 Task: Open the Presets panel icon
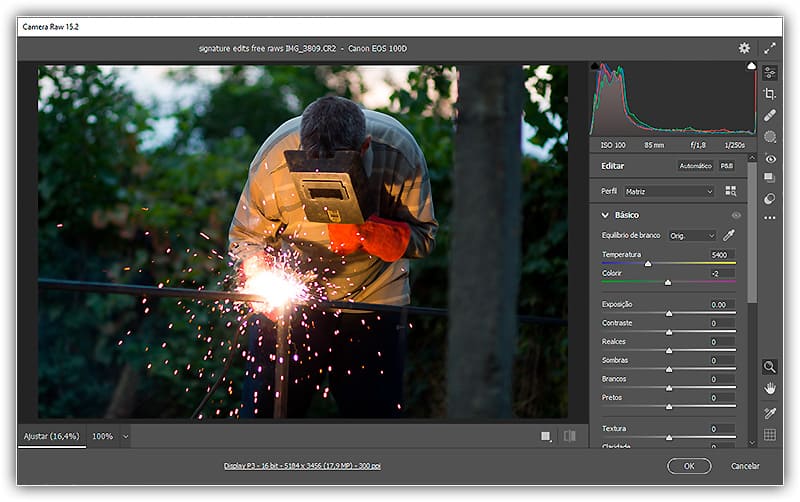click(x=769, y=198)
